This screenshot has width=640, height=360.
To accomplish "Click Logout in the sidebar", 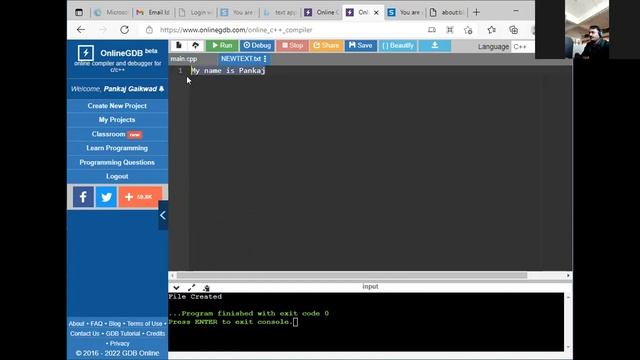I will (117, 176).
